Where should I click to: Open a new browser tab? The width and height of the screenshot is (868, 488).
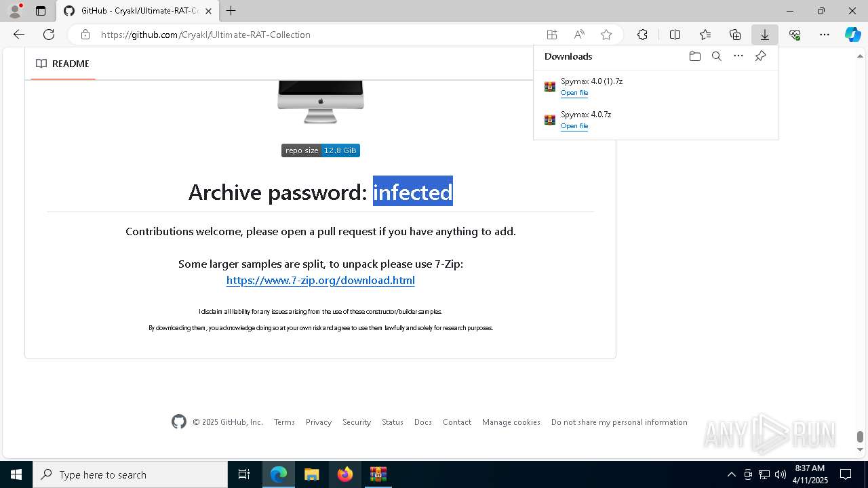pyautogui.click(x=231, y=11)
